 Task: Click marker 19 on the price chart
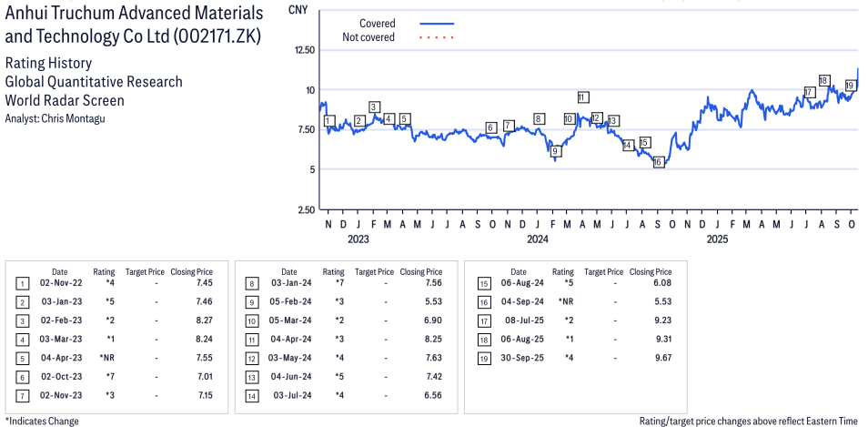tap(850, 86)
